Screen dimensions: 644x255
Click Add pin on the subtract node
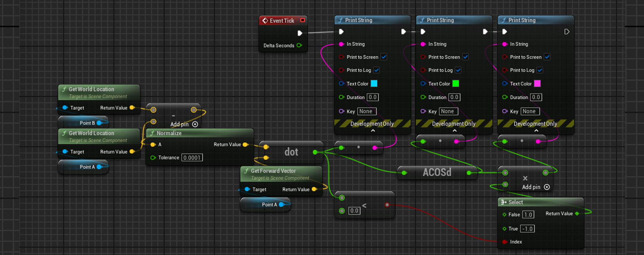pyautogui.click(x=184, y=124)
